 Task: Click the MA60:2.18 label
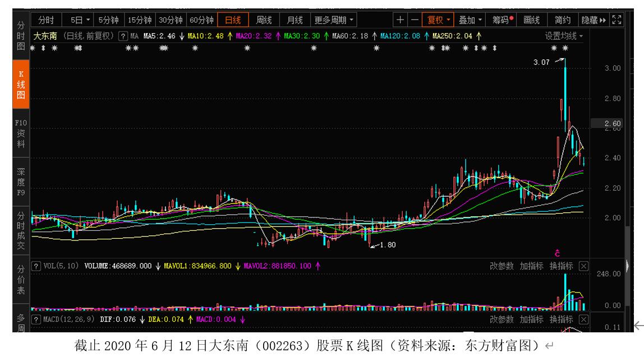pos(350,36)
